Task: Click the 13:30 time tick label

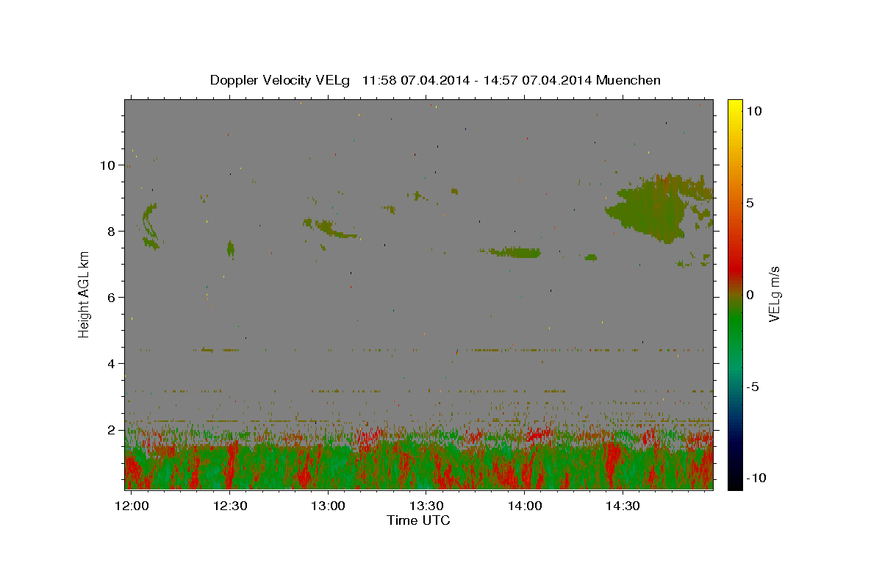Action: coord(426,506)
